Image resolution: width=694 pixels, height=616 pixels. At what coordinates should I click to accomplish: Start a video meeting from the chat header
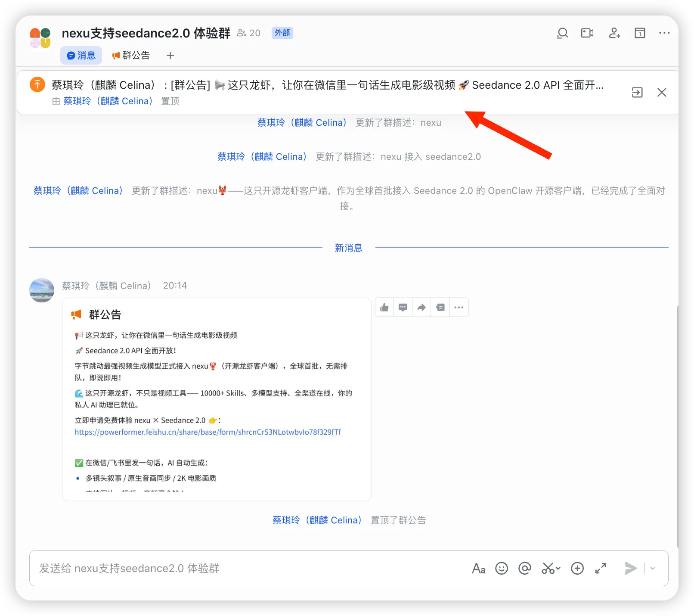[587, 33]
